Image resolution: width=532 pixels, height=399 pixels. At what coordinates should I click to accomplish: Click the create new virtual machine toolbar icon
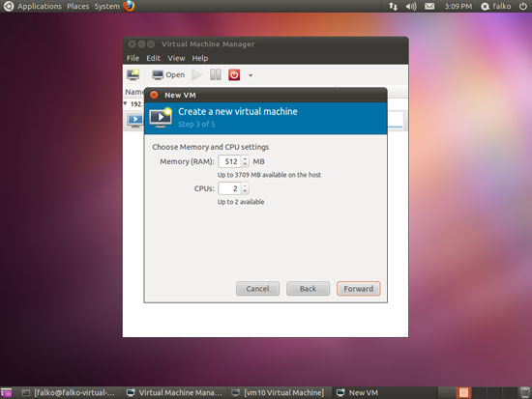pos(133,74)
